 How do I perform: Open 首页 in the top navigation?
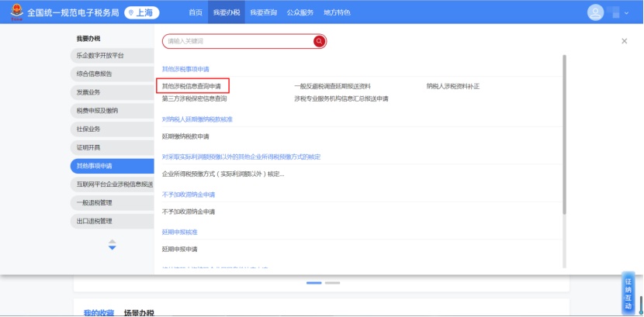click(196, 13)
